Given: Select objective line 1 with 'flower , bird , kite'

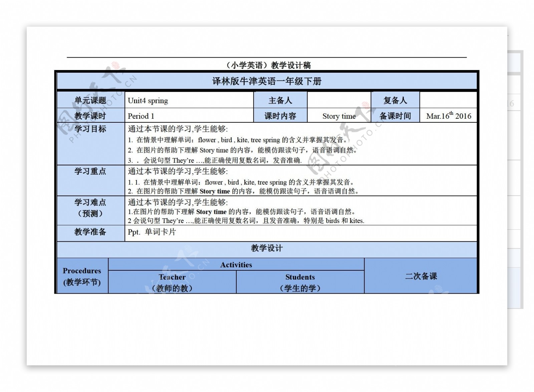Looking at the screenshot, I should coord(238,140).
